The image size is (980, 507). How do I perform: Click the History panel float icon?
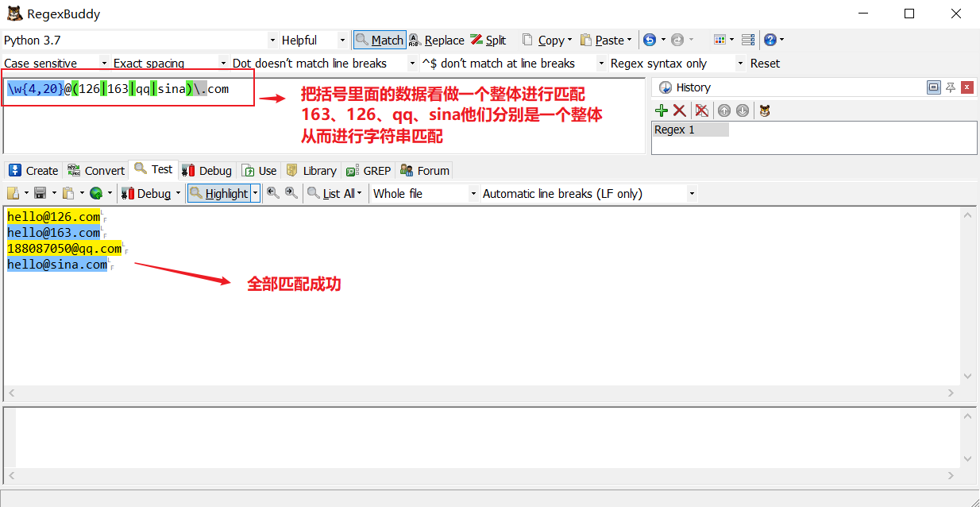coord(934,87)
